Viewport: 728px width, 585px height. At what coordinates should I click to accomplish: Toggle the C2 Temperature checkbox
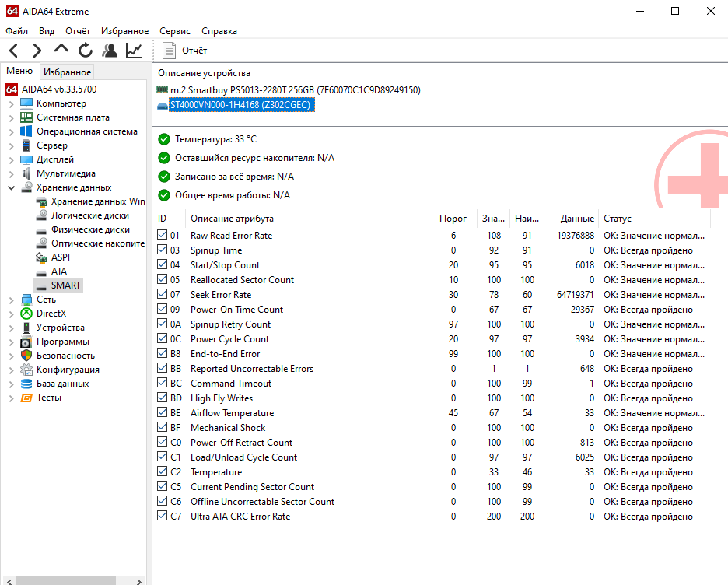pos(162,471)
